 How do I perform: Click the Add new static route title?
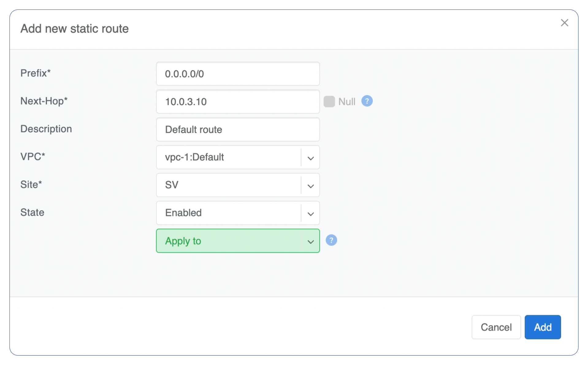tap(74, 29)
